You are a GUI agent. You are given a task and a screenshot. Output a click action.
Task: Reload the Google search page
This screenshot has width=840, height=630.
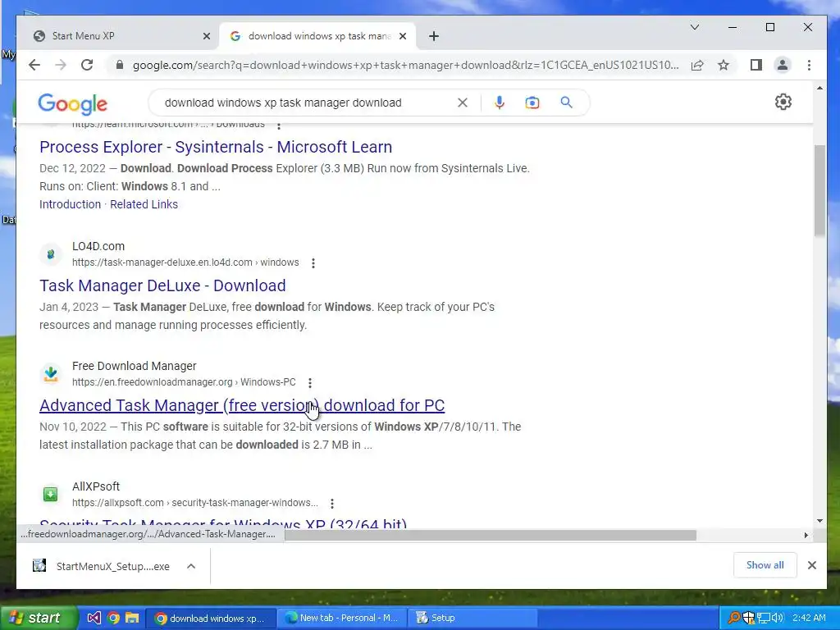coord(87,65)
